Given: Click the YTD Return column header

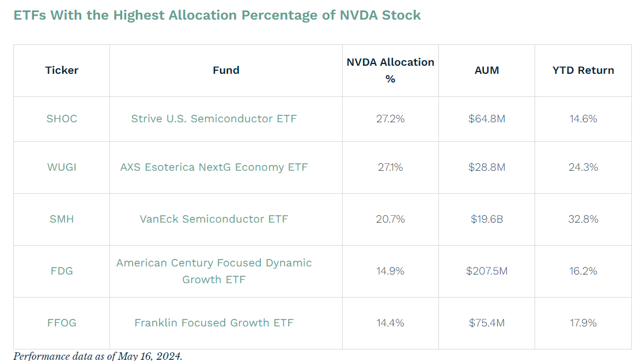Looking at the screenshot, I should pyautogui.click(x=583, y=70).
